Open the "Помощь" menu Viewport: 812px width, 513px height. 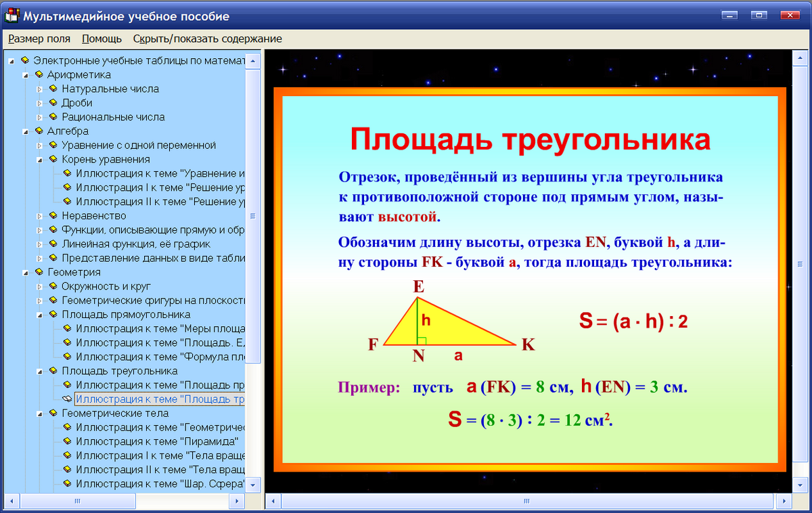tap(101, 39)
